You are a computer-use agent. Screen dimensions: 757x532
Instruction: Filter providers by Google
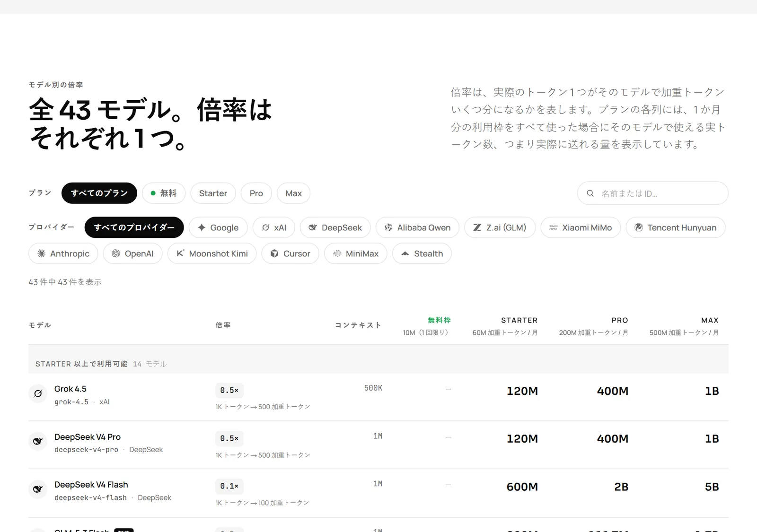(218, 227)
